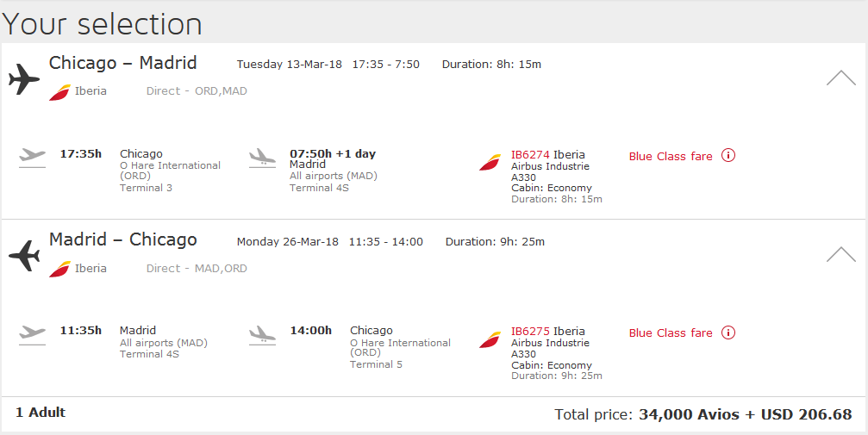The image size is (868, 435).
Task: Click the landing plane icon at 14:00h
Action: click(x=262, y=335)
